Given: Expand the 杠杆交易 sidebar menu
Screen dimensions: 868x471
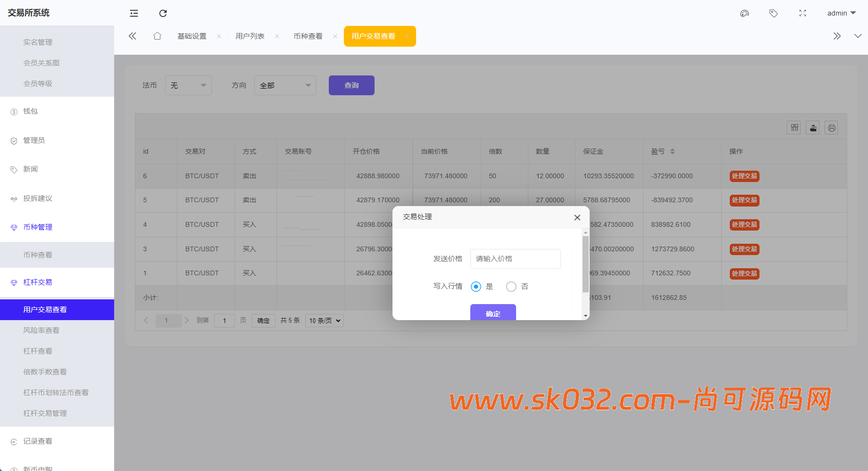Looking at the screenshot, I should pyautogui.click(x=38, y=282).
